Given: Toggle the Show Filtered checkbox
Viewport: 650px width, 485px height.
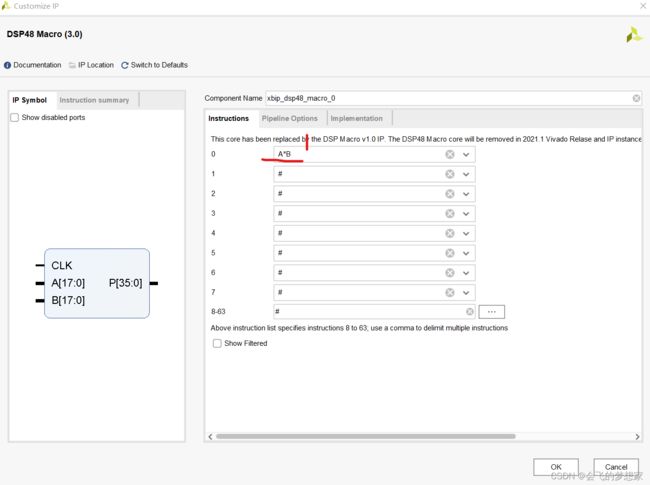Looking at the screenshot, I should click(217, 344).
